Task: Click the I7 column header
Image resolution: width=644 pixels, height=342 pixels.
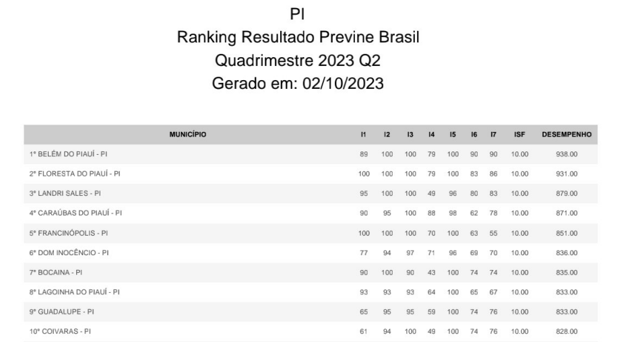Action: tap(493, 134)
